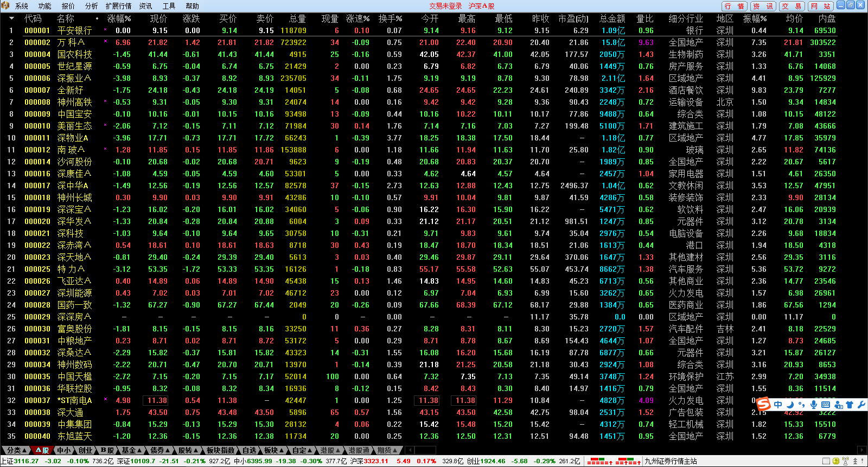Click the double up-arrow icon in status bar
The width and height of the screenshot is (868, 467).
856,461
